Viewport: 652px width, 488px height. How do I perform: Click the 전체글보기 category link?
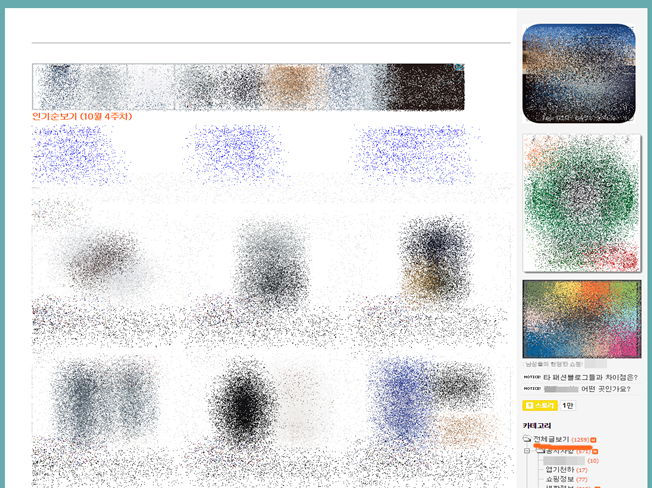[551, 439]
